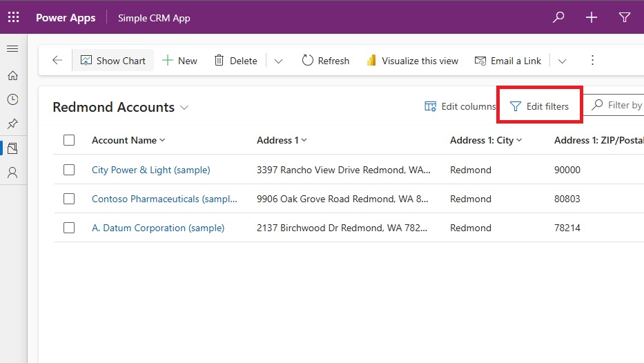Go to Home in left sidebar

click(12, 75)
